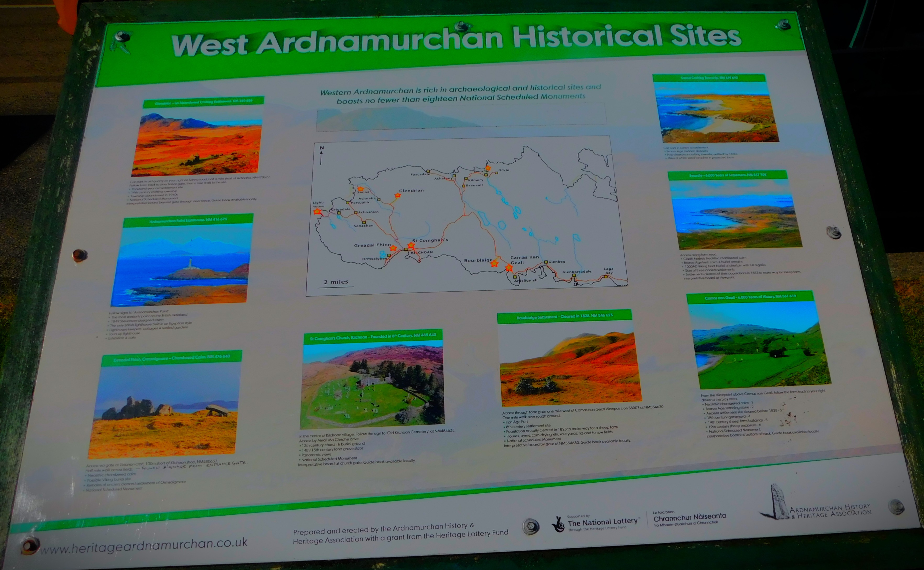This screenshot has height=570, width=924.
Task: Click the National Lottery crossed-fingers logo
Action: (x=558, y=524)
